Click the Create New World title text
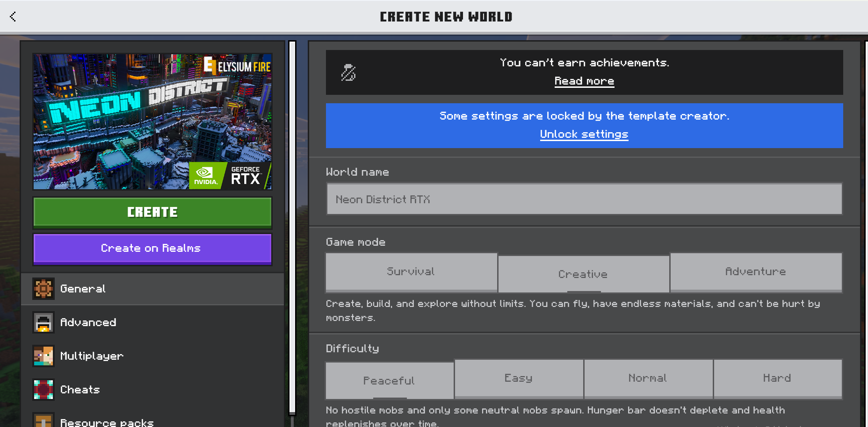The height and width of the screenshot is (427, 868). 446,17
